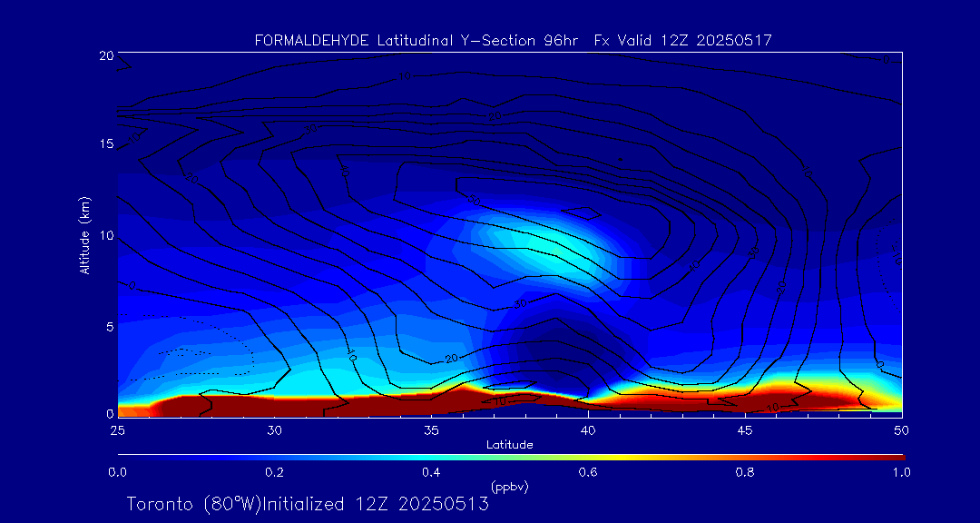Click the altitude tick label 15
Image resolution: width=980 pixels, height=523 pixels.
pos(106,144)
